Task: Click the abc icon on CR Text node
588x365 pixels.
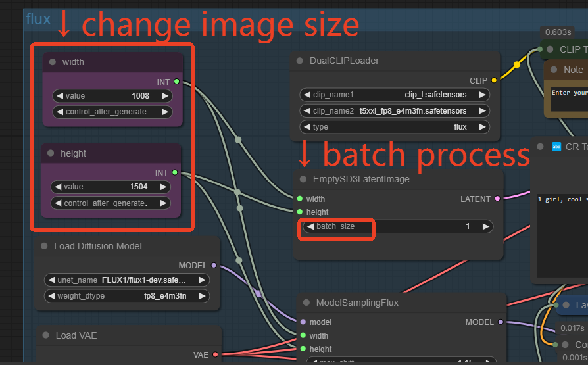Action: (556, 147)
